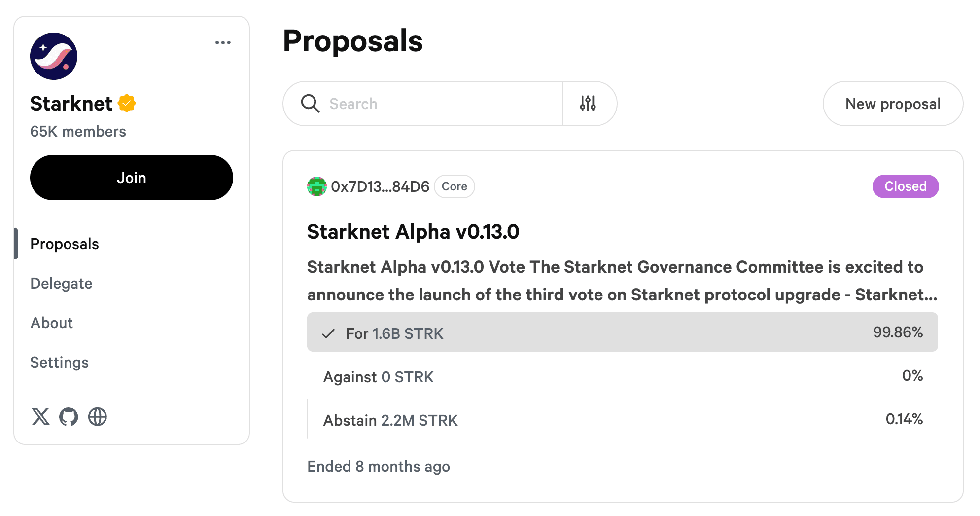Screen dimensions: 980x516
Task: Open the About section
Action: click(x=51, y=323)
